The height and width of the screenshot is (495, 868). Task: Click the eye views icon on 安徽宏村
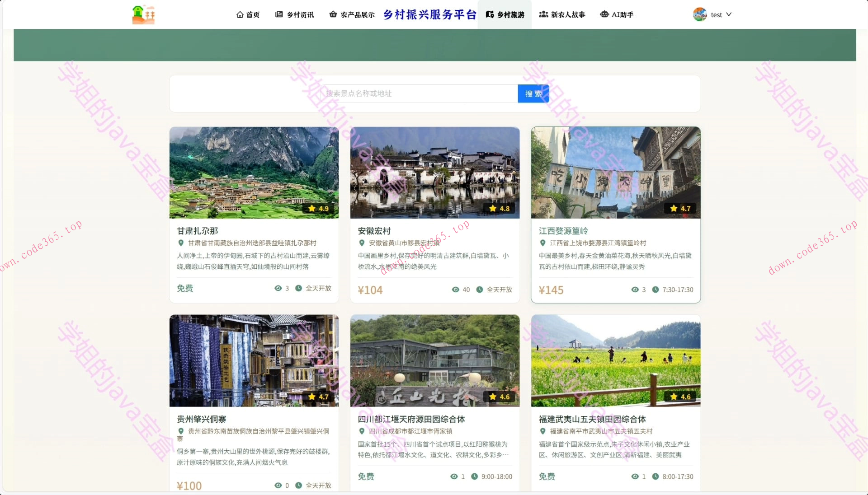(x=455, y=290)
